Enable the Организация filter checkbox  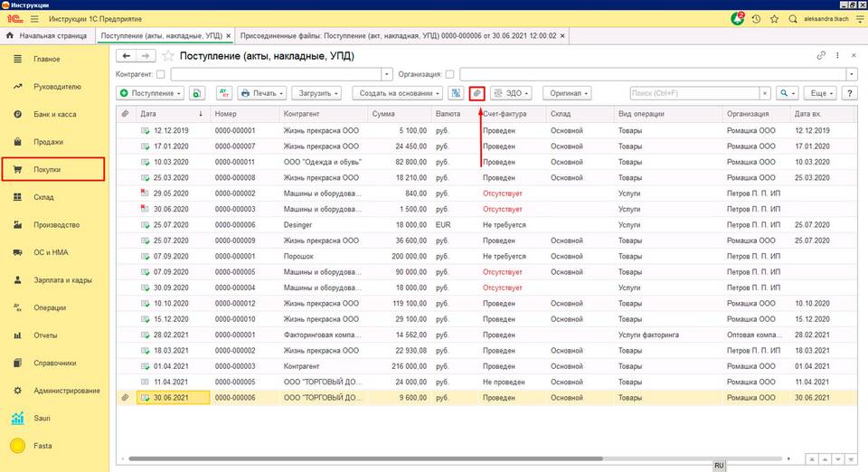[450, 74]
